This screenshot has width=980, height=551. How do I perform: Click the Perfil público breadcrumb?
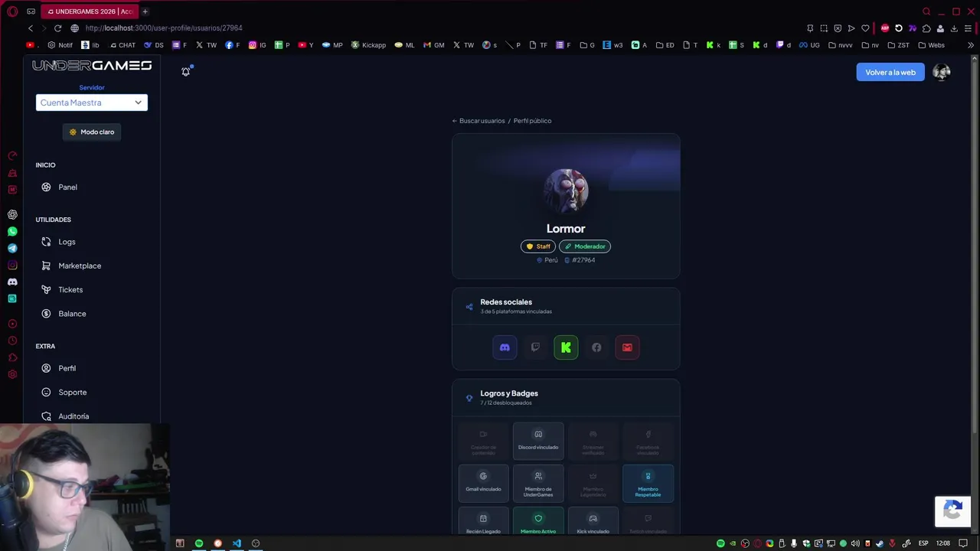coord(532,121)
